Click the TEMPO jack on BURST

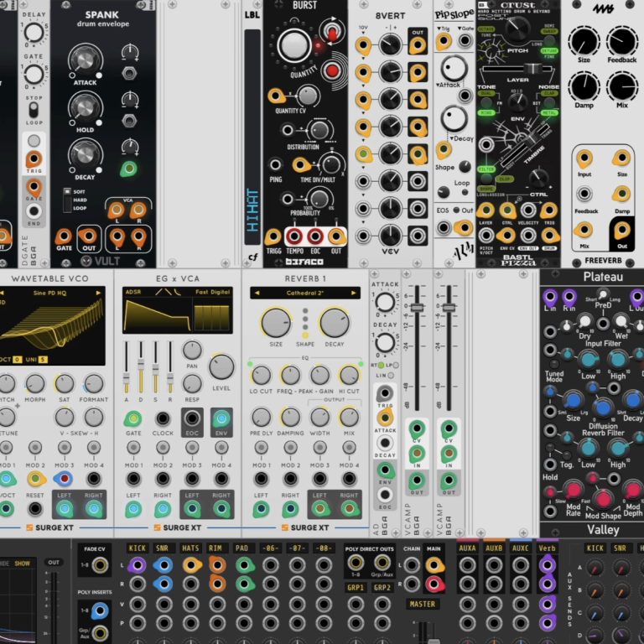click(x=294, y=236)
